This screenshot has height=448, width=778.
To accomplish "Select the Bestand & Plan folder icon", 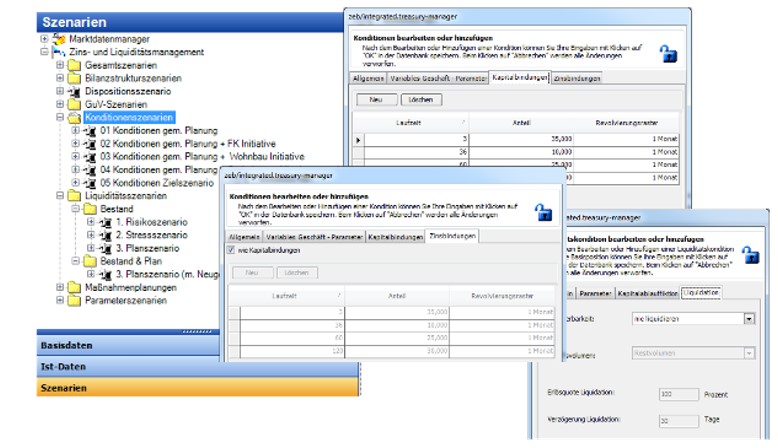I will (90, 261).
